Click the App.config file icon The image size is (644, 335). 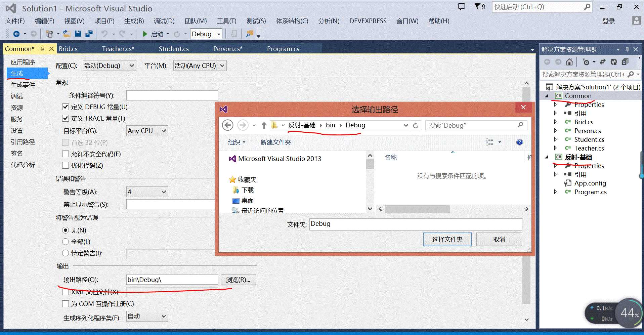click(568, 183)
